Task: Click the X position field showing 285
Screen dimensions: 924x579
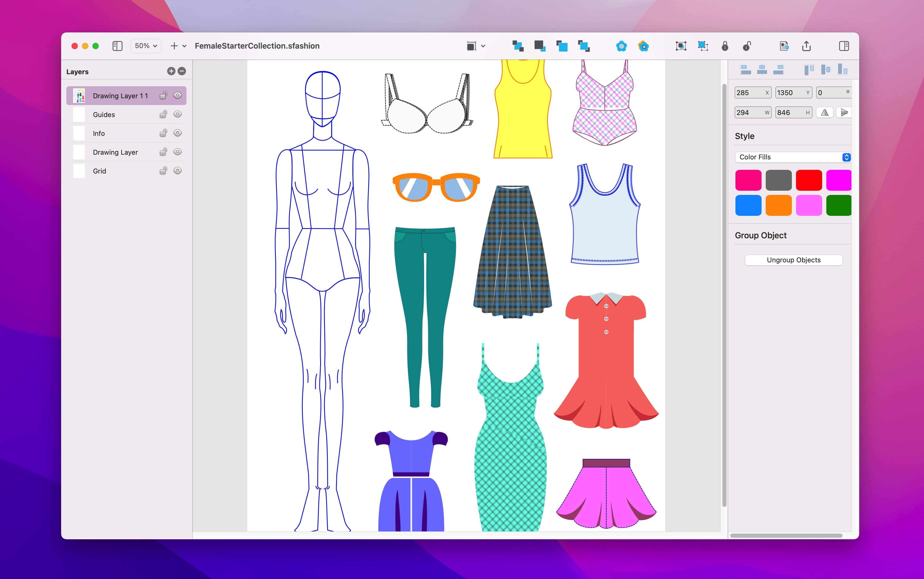Action: 753,93
